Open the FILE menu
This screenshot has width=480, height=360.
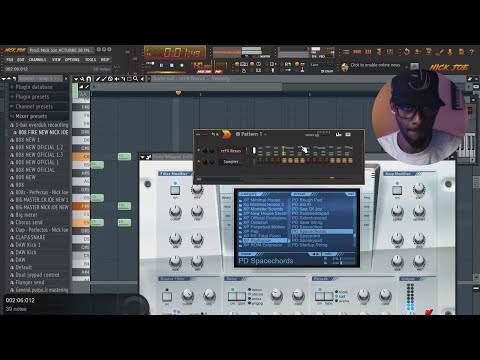pos(10,60)
